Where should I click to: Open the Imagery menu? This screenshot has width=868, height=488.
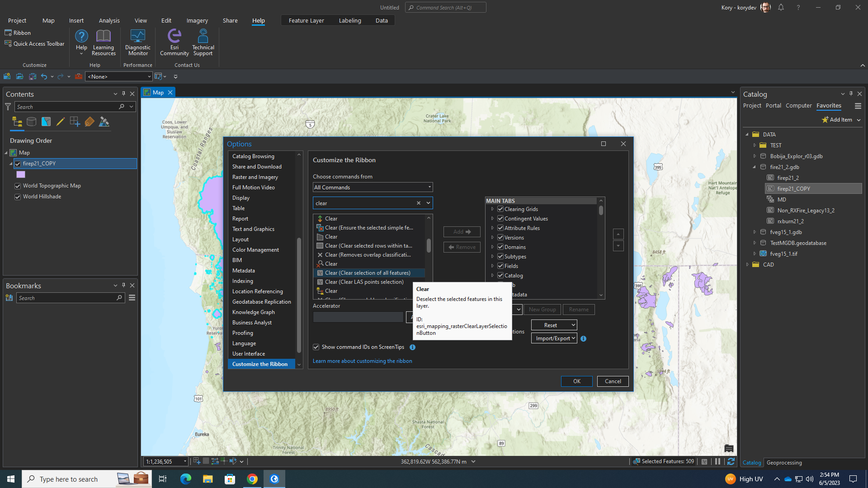click(x=197, y=20)
